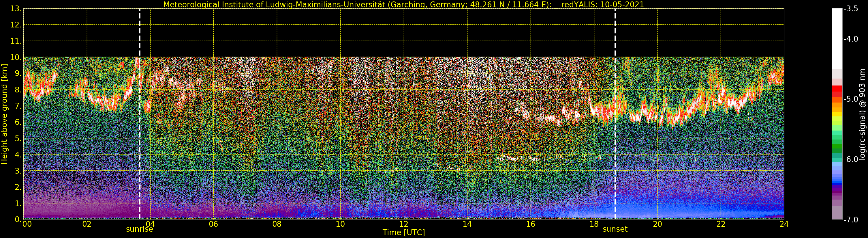Screen dimensions: 868x238
Task: Click the "log(rc-signal) @903 nm" colorbar label
Action: coord(862,114)
